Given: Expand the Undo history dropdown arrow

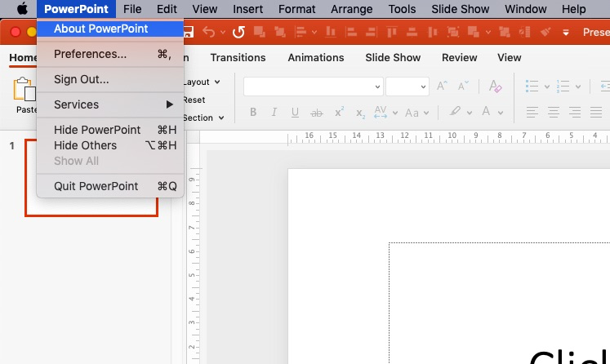Looking at the screenshot, I should click(x=223, y=33).
